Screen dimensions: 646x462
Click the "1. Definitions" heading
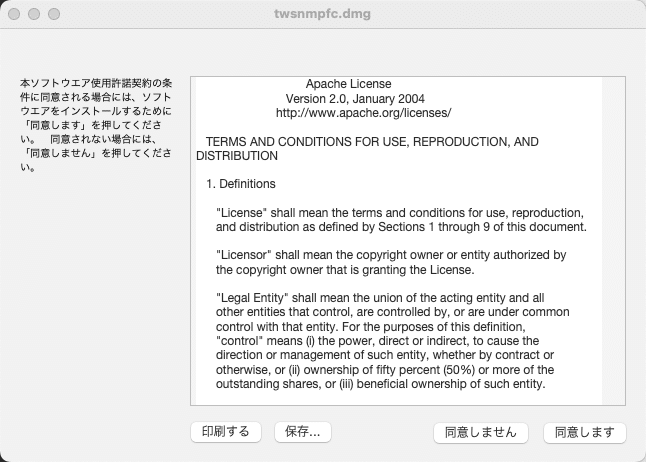click(241, 184)
